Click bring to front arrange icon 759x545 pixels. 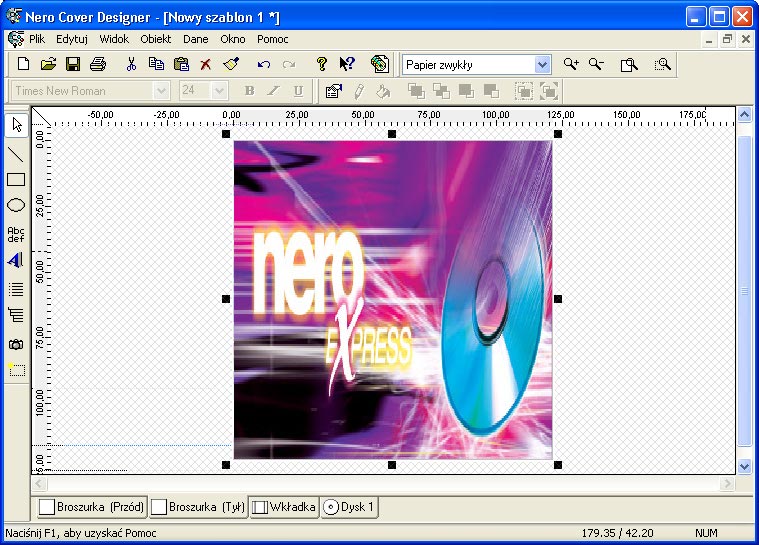416,91
